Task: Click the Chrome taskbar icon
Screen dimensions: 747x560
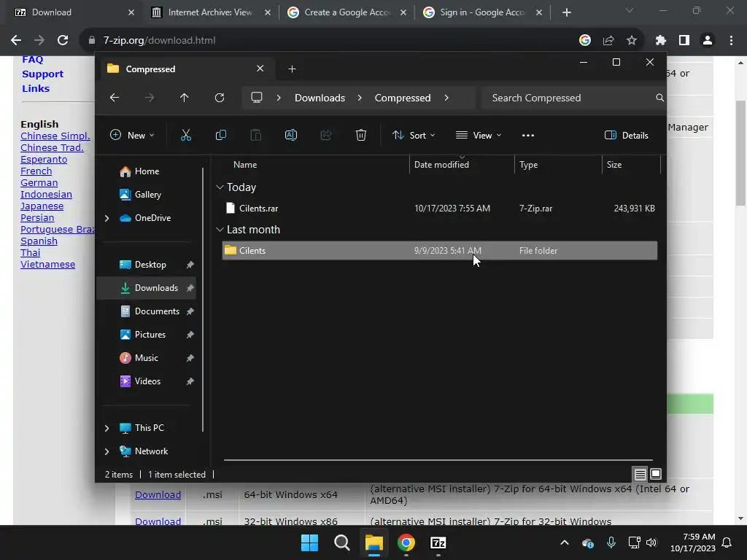Action: 406,542
